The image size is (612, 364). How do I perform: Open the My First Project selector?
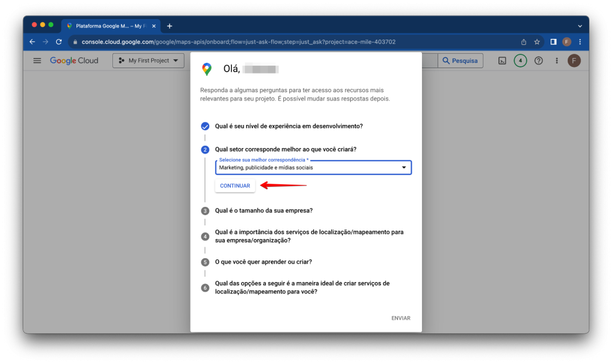click(148, 60)
